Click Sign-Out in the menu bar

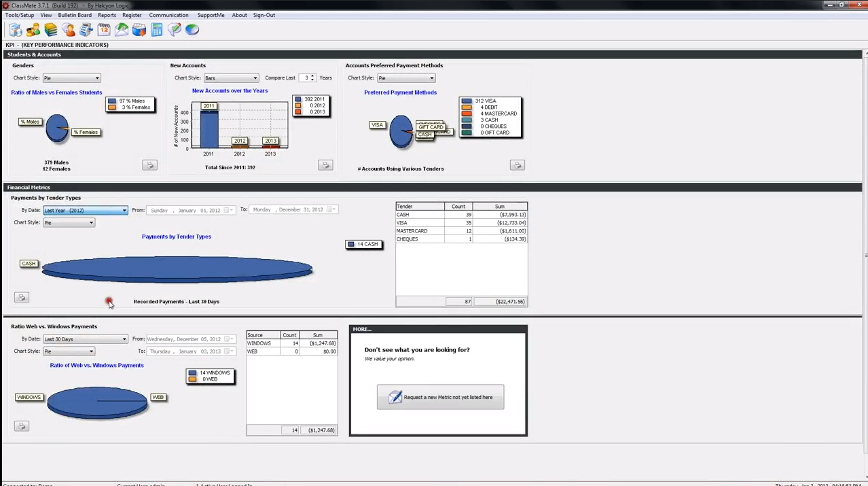(264, 15)
